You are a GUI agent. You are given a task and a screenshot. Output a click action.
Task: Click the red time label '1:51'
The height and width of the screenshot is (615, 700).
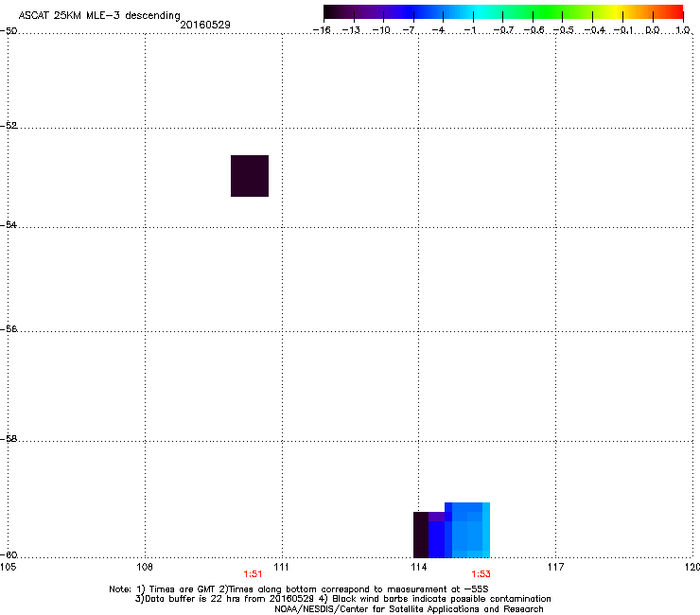pos(253,574)
